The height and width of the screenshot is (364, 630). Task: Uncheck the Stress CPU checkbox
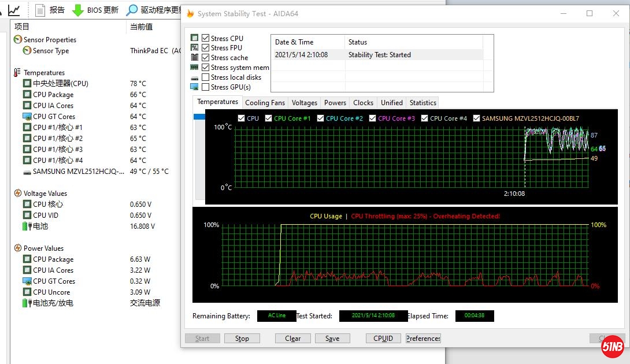pyautogui.click(x=205, y=38)
